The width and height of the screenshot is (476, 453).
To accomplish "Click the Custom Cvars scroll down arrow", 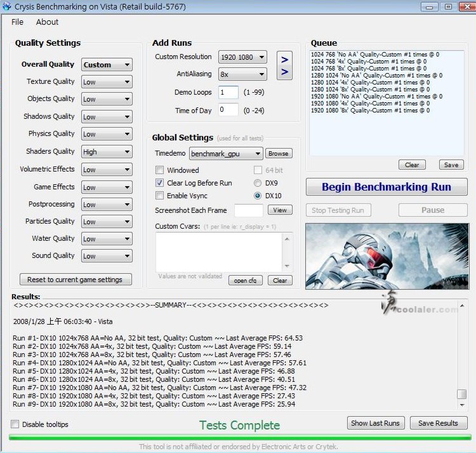I will [287, 266].
